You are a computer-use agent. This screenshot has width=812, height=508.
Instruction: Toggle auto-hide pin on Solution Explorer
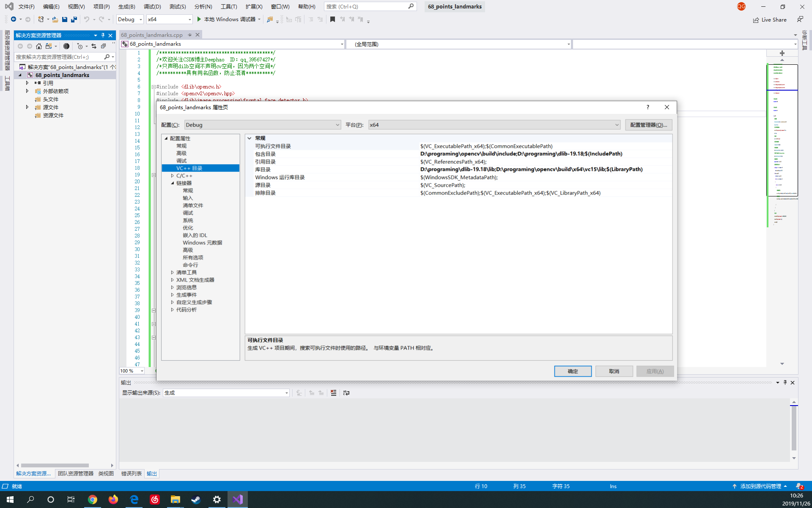102,36
